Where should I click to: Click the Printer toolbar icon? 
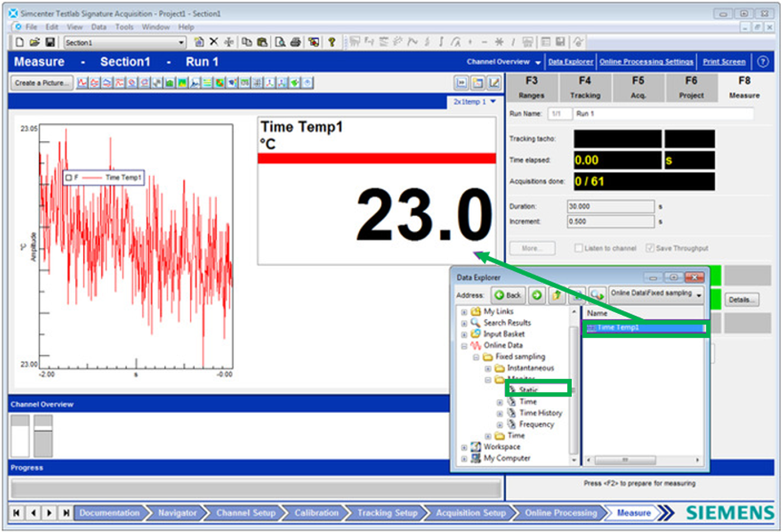coord(295,42)
